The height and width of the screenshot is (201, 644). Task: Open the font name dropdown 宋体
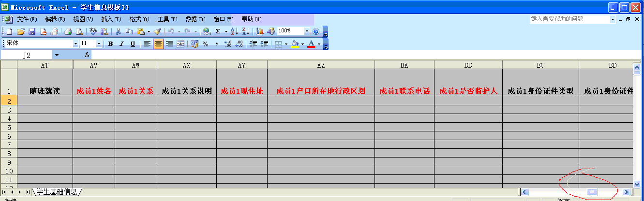75,43
